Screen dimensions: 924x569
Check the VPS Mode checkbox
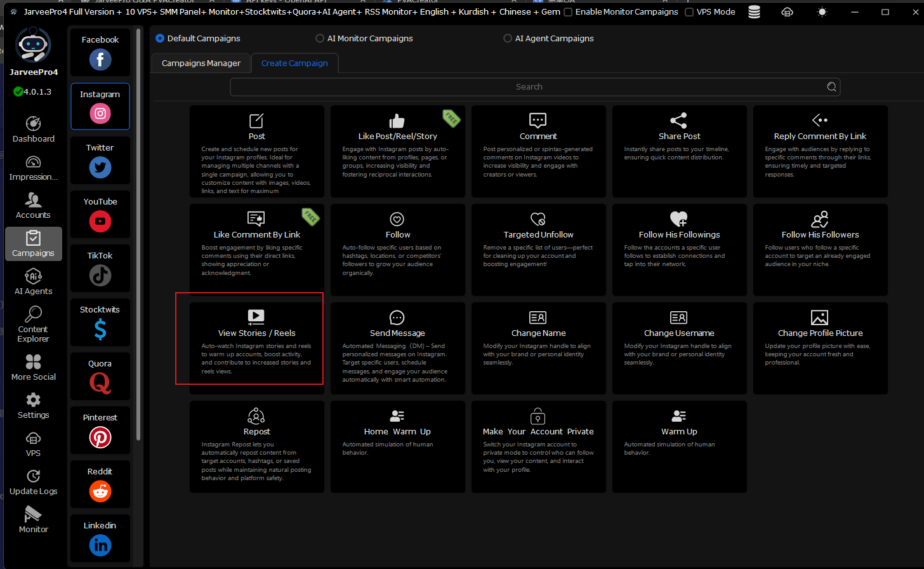689,12
